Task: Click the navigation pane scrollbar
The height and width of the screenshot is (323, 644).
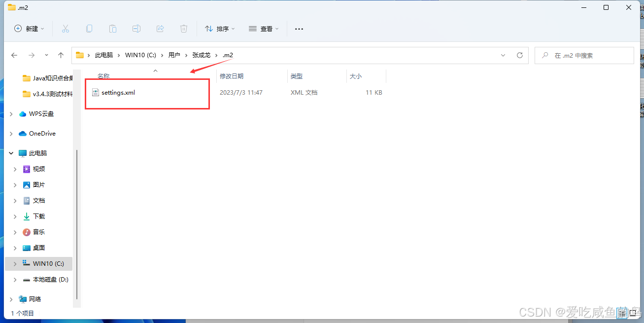Action: (76, 224)
